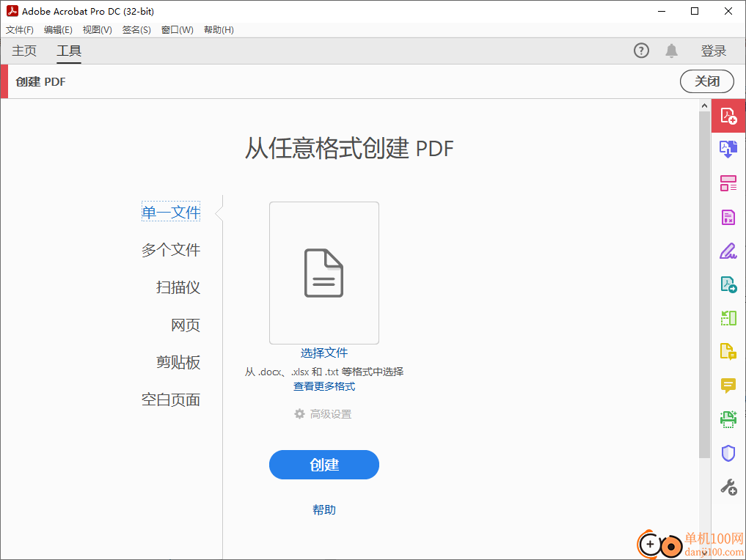
Task: Open the 帮助 link below create button
Action: pyautogui.click(x=324, y=509)
